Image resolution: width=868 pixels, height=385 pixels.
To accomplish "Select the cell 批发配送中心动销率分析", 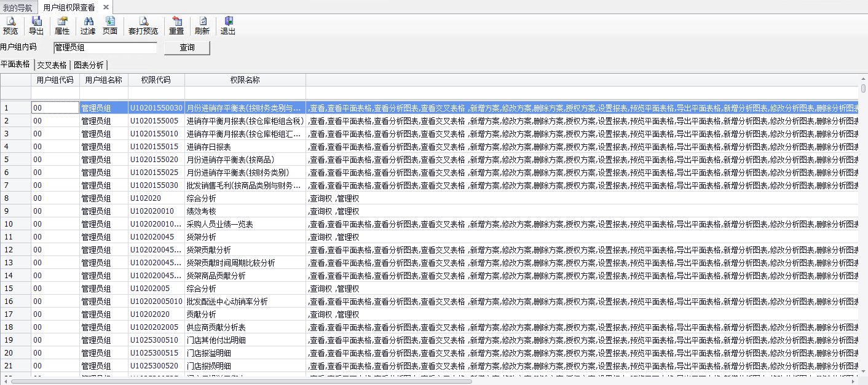I will click(x=245, y=301).
